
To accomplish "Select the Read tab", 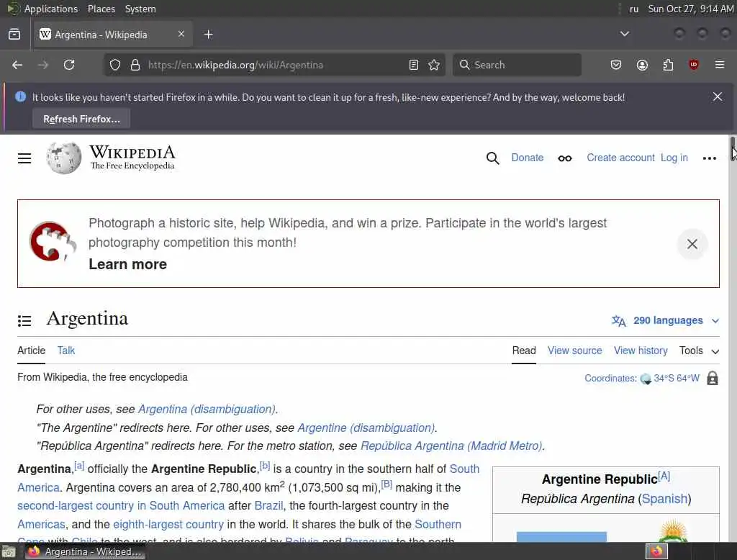I will [524, 351].
